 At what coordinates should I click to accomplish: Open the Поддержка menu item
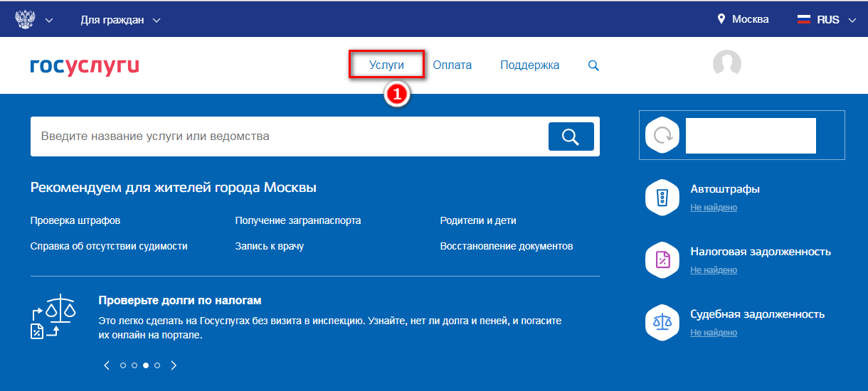click(x=530, y=65)
